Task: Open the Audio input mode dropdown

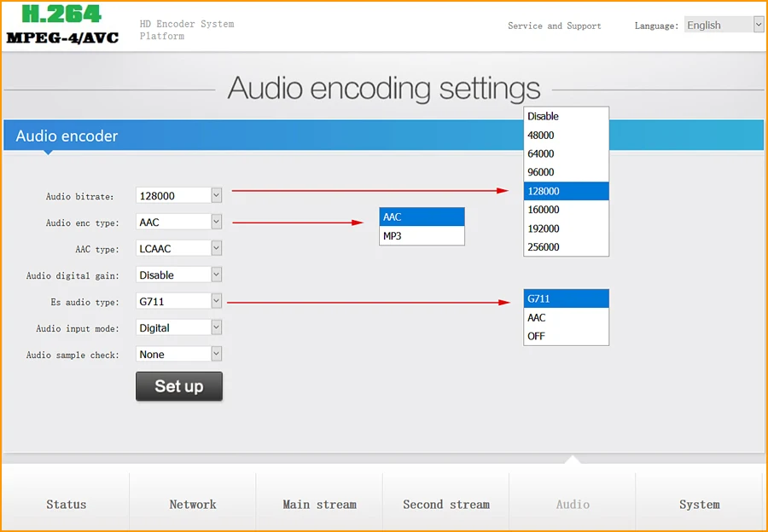Action: click(x=179, y=328)
